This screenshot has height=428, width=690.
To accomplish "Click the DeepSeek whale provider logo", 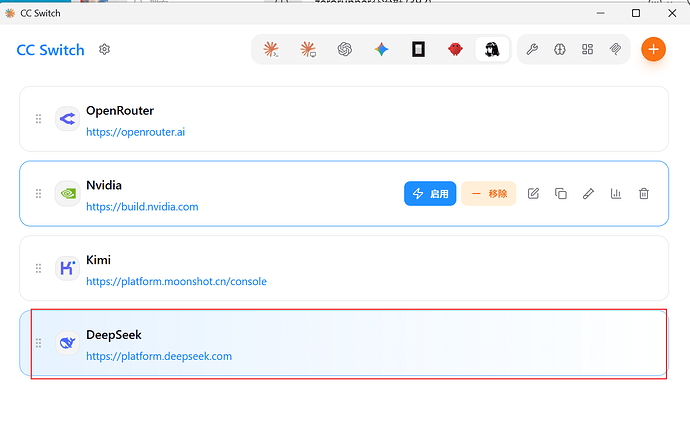I will [67, 343].
